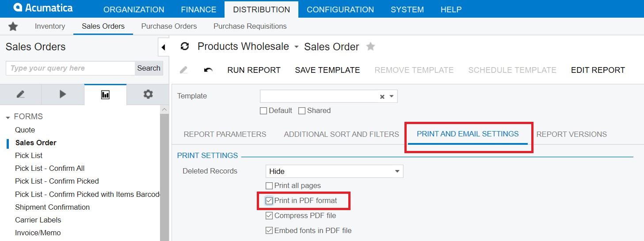
Task: Add Sales Order report to favorites
Action: [x=370, y=46]
